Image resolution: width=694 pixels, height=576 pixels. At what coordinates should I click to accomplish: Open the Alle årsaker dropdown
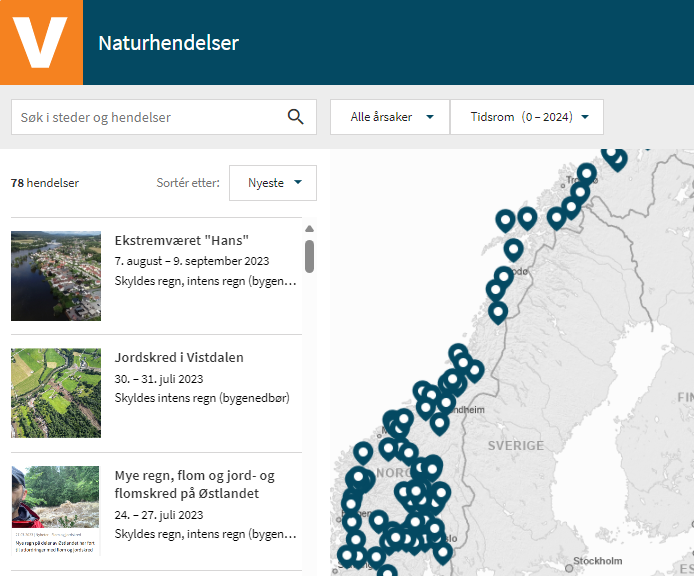[x=390, y=117]
